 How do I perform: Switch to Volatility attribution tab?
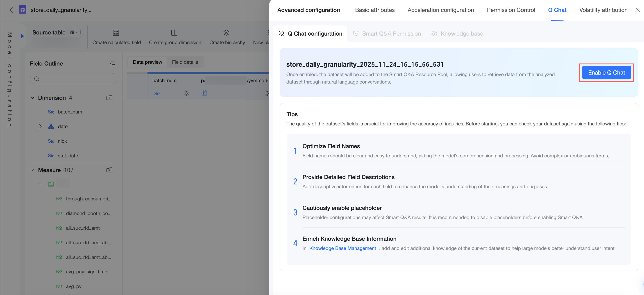(603, 10)
